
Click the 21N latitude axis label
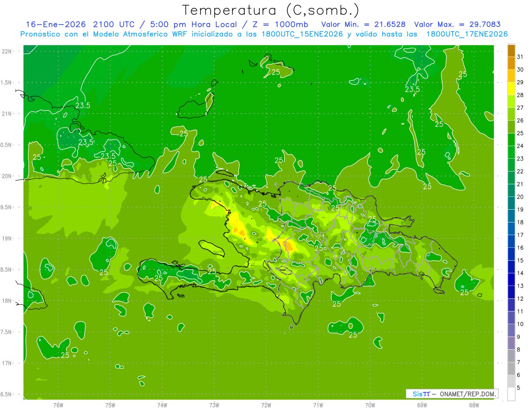(7, 114)
